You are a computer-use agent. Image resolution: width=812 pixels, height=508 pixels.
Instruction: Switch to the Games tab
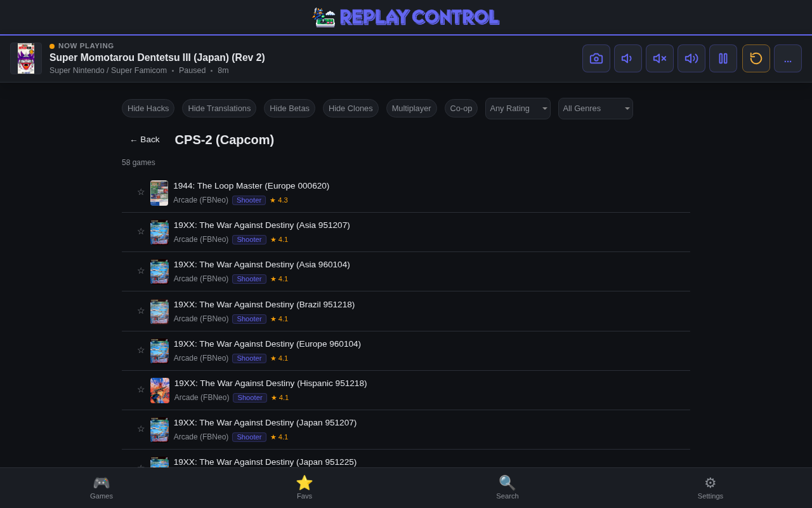click(101, 488)
